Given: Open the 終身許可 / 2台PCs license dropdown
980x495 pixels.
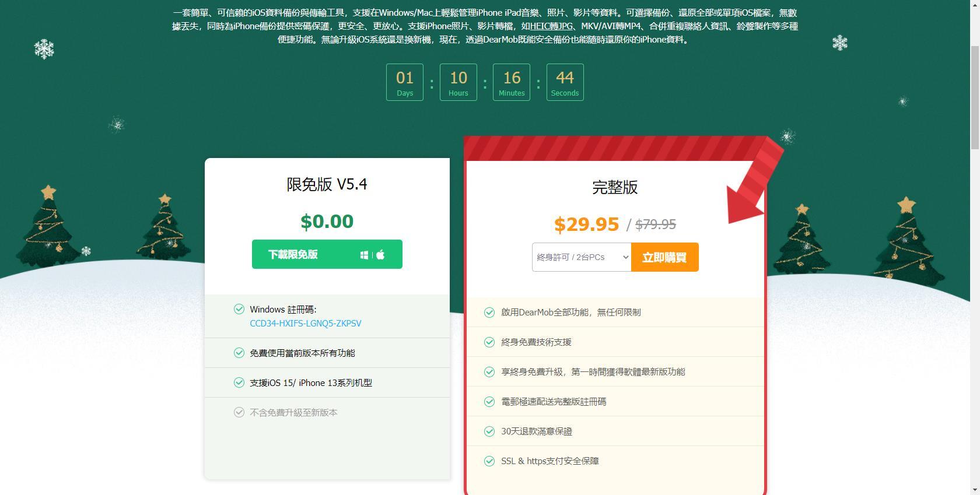Looking at the screenshot, I should (x=582, y=257).
